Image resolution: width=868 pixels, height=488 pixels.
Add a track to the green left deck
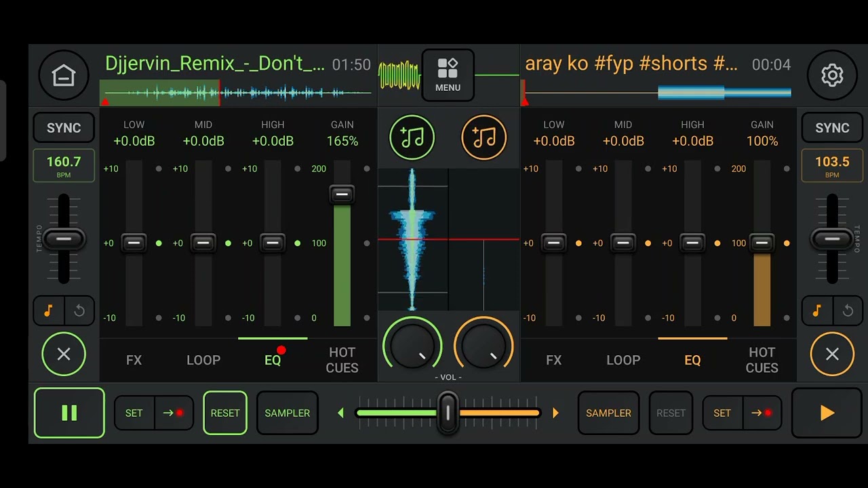tap(412, 138)
